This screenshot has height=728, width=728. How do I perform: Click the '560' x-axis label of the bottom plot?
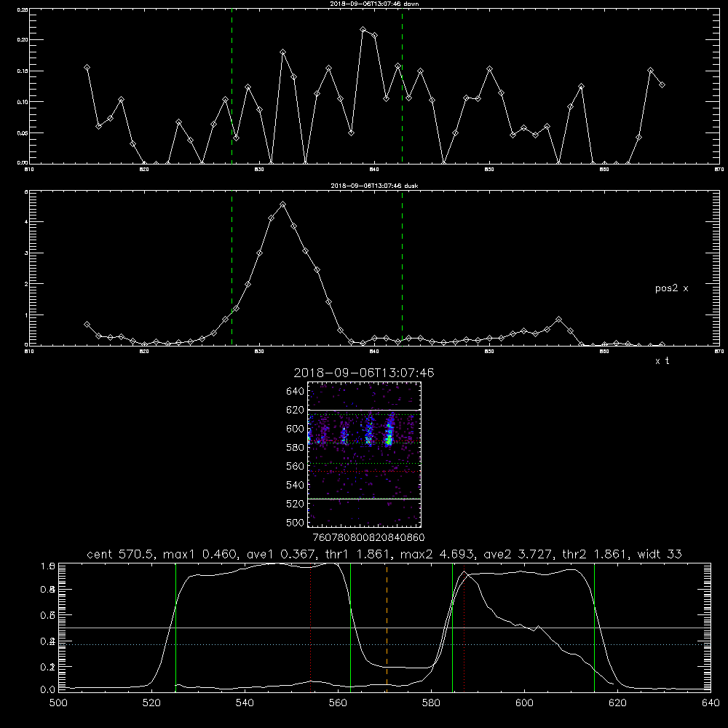tap(338, 703)
